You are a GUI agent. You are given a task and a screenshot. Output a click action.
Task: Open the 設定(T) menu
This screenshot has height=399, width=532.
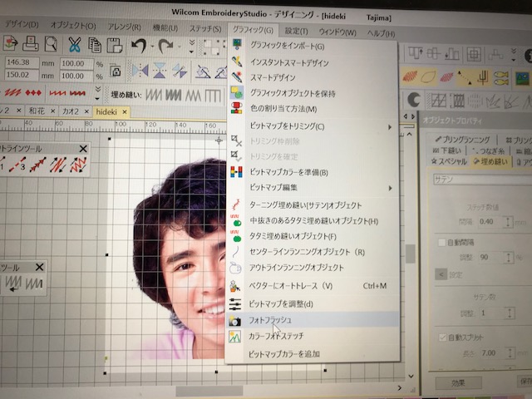coord(296,32)
